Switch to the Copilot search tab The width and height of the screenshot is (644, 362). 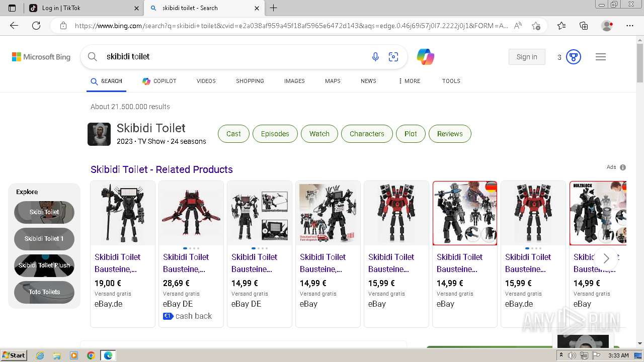tap(159, 81)
